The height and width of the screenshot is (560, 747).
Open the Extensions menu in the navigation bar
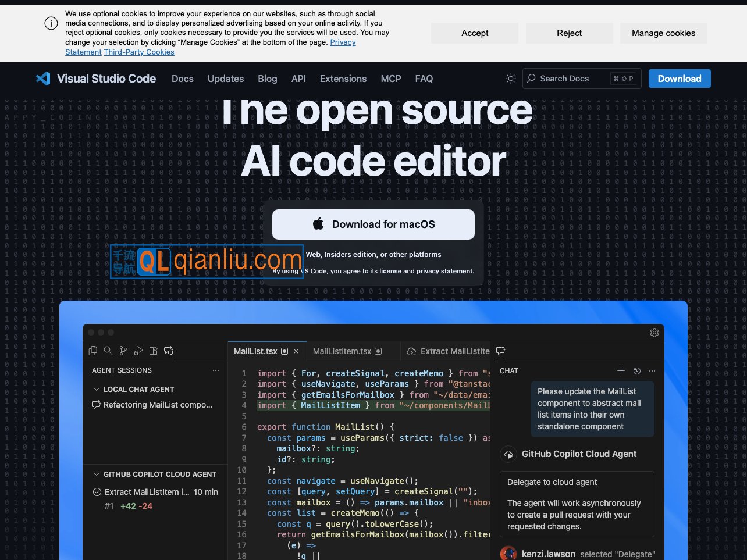click(x=343, y=79)
